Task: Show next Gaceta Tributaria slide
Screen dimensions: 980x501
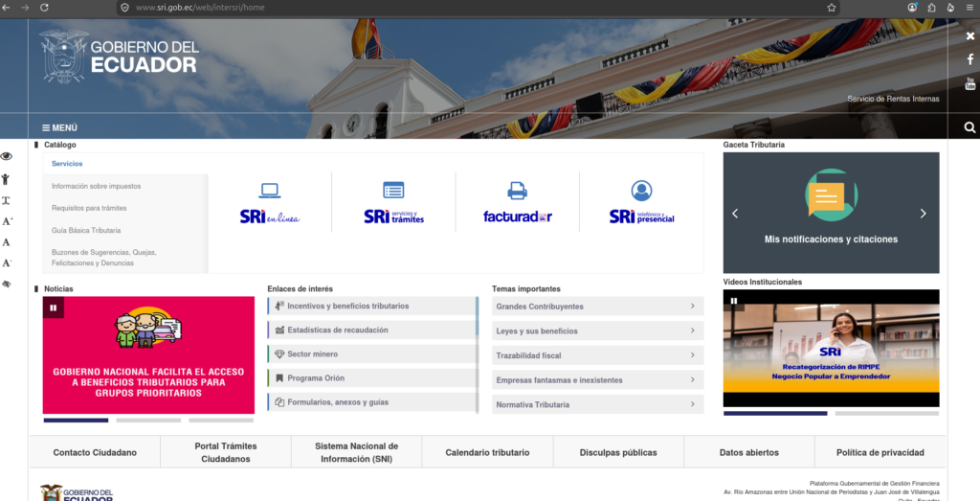Action: (924, 214)
